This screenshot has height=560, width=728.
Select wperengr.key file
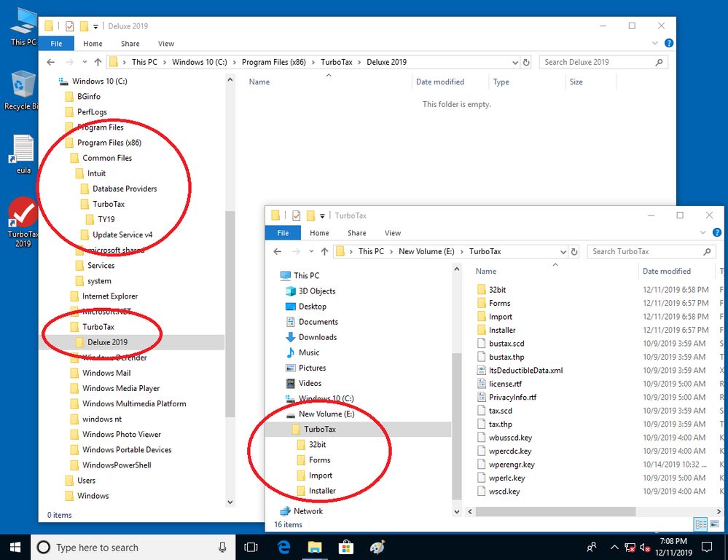tap(512, 465)
